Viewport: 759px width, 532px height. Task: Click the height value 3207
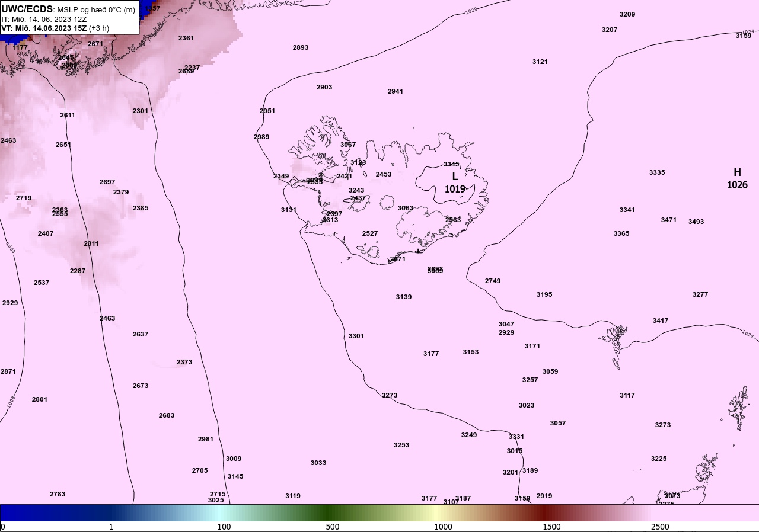pyautogui.click(x=610, y=30)
